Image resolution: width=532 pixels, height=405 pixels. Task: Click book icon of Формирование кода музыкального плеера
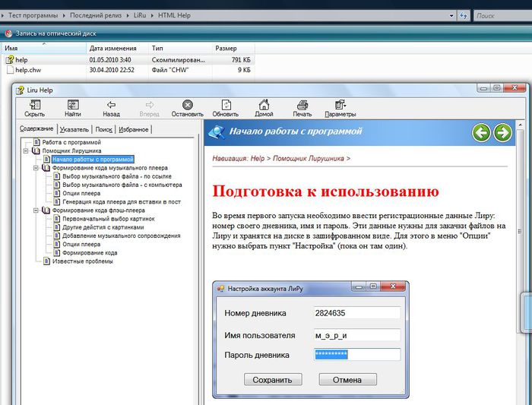tap(46, 168)
